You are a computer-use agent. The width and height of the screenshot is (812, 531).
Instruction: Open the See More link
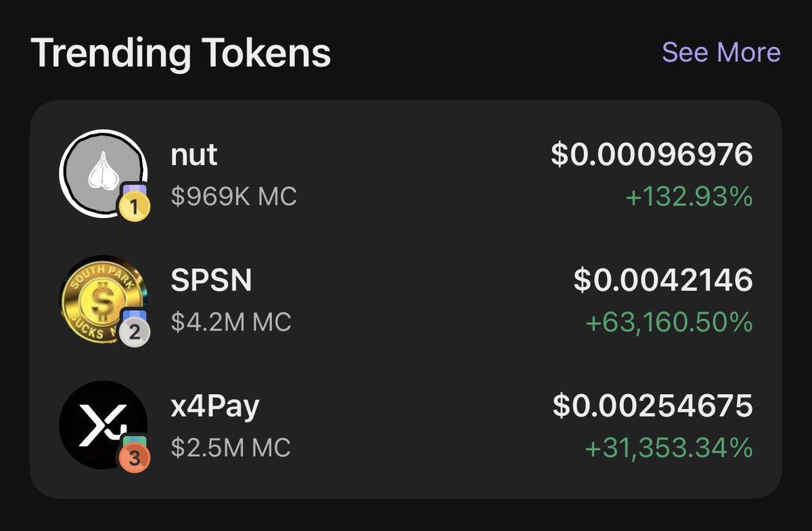(721, 52)
